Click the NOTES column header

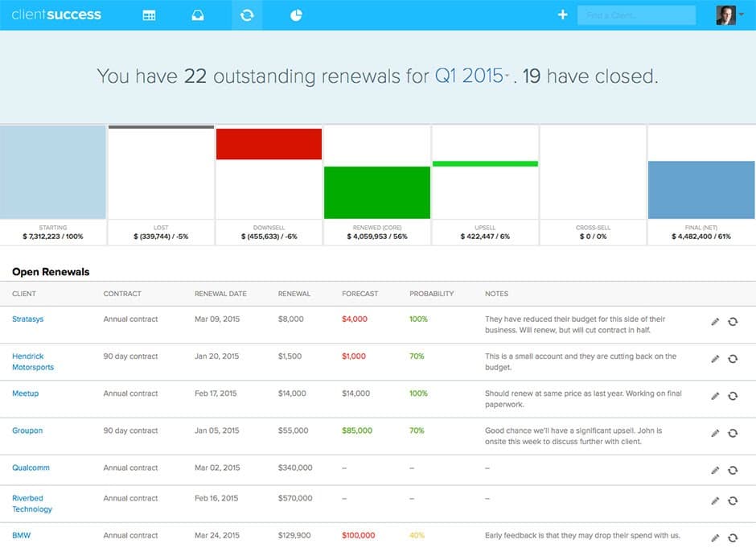pyautogui.click(x=496, y=294)
